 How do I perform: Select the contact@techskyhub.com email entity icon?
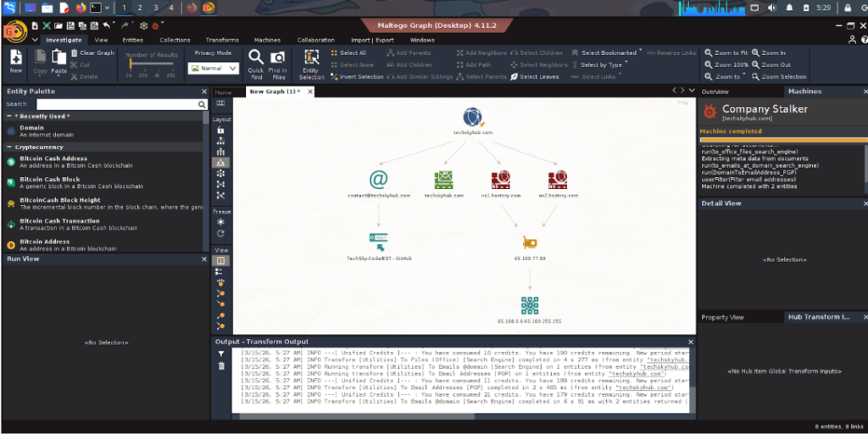[x=378, y=180]
